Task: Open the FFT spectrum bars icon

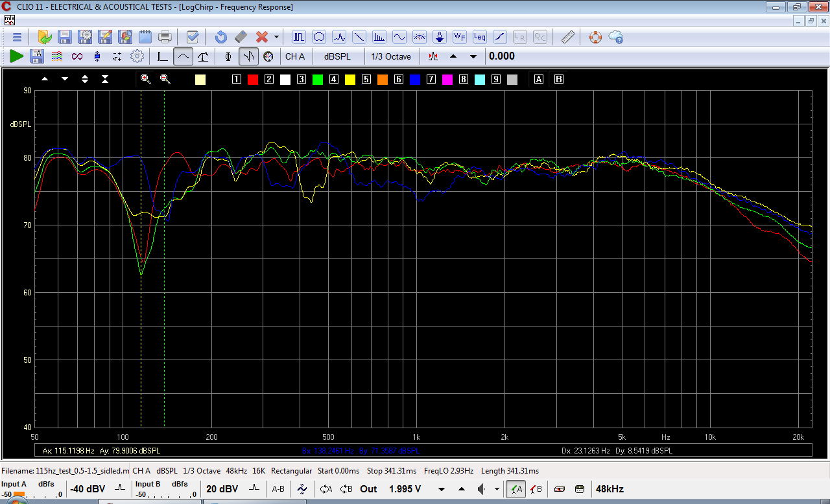Action: (379, 37)
